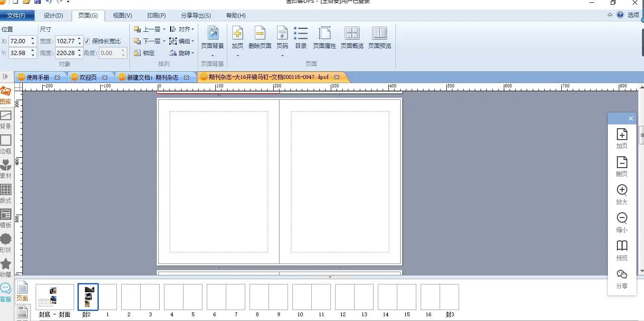Select the 16 - 封3 spread thumbnail
644x321 pixels.
click(x=440, y=297)
